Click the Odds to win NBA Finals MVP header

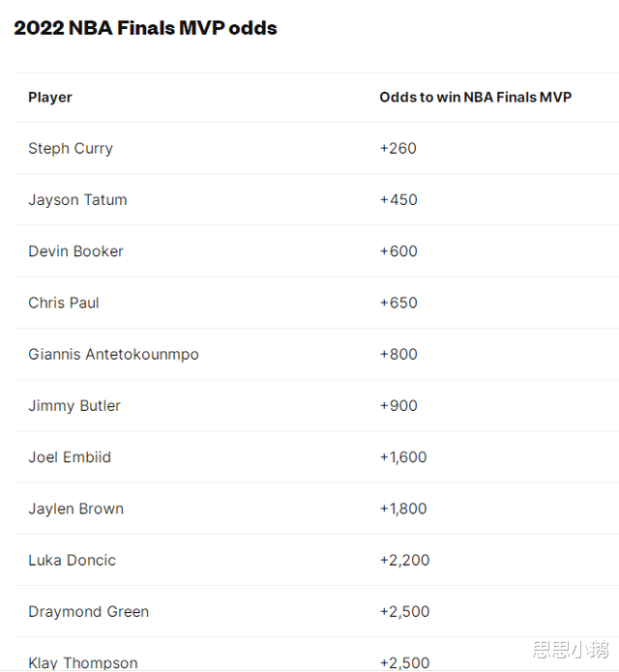click(476, 98)
